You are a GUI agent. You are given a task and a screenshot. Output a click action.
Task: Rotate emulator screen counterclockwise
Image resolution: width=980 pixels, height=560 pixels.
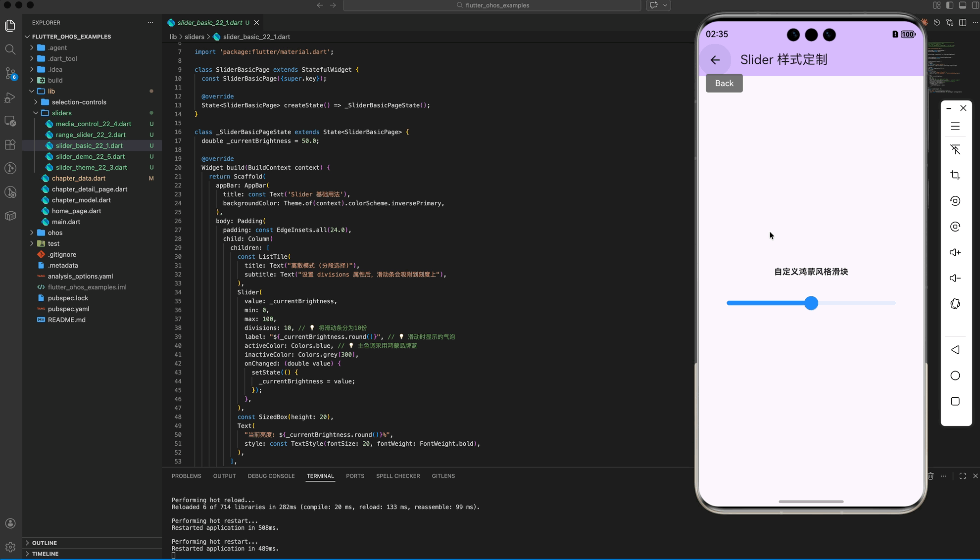coord(955,201)
